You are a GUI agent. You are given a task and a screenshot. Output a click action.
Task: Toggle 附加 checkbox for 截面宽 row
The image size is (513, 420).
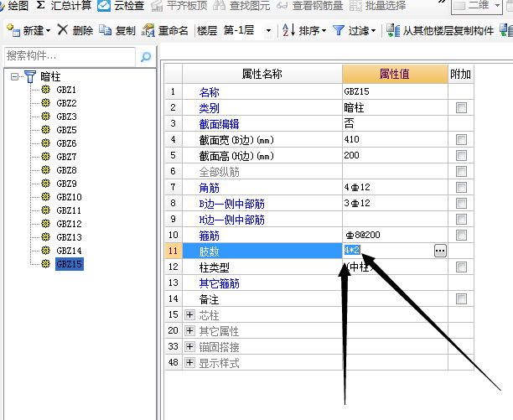point(461,140)
